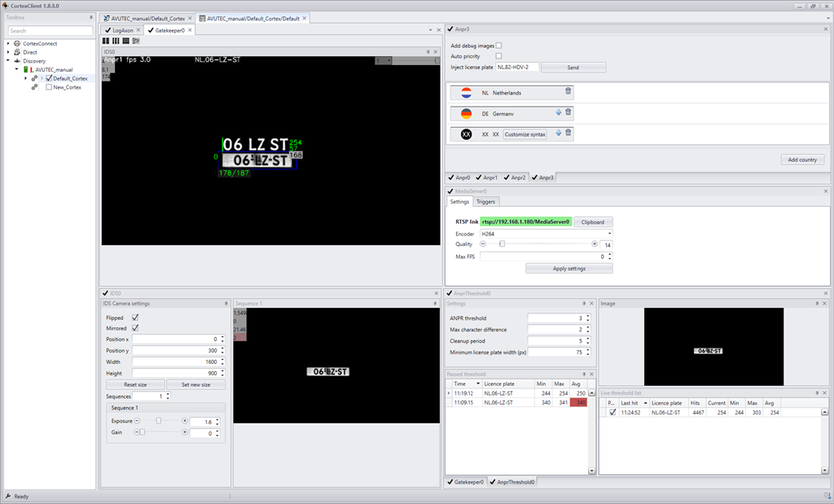Open the Encoder H264 dropdown
Image resolution: width=834 pixels, height=504 pixels.
point(546,234)
